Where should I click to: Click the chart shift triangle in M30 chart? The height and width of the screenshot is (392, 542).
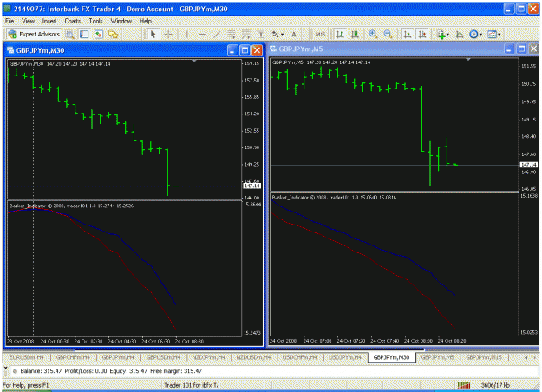[194, 61]
